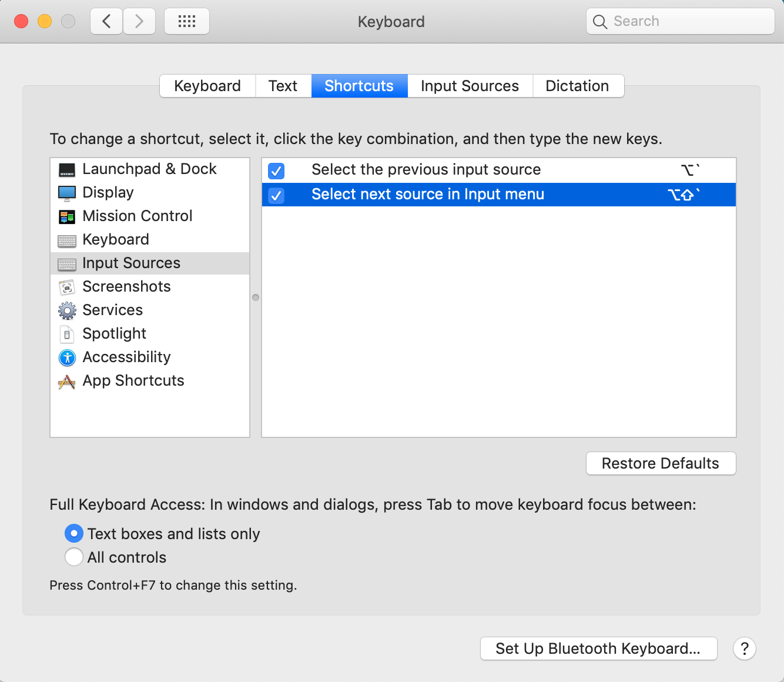Viewport: 784px width, 682px height.
Task: Select the All controls radio button
Action: (x=74, y=557)
